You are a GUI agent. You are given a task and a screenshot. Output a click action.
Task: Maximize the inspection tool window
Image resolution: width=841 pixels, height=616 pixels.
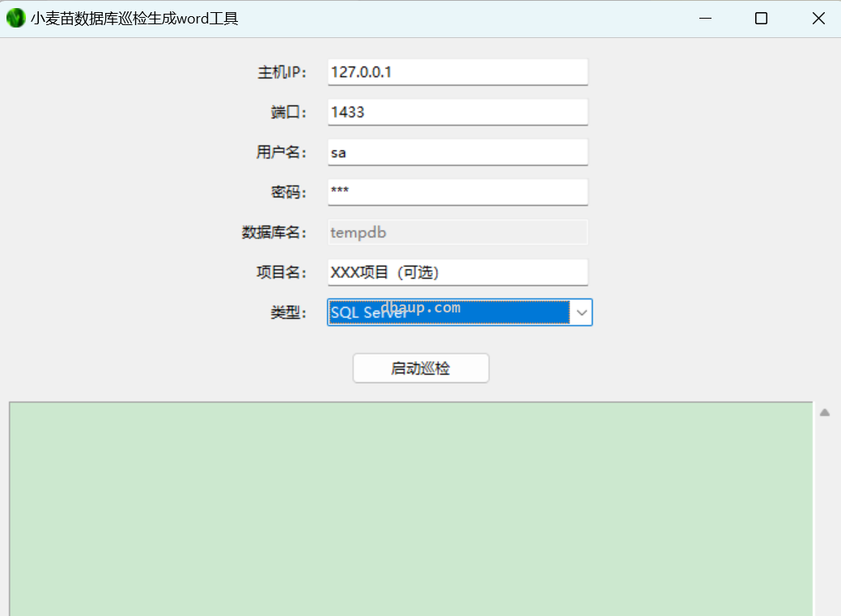(x=761, y=19)
